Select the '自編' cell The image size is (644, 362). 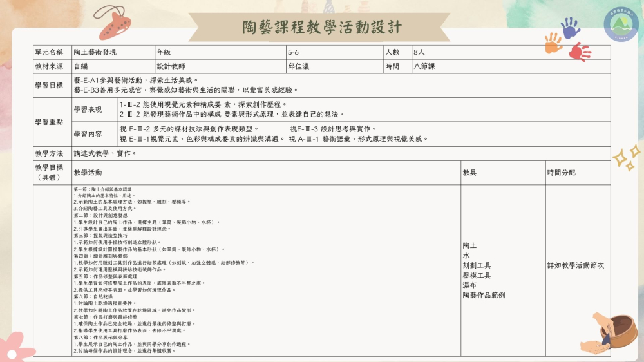pos(113,66)
